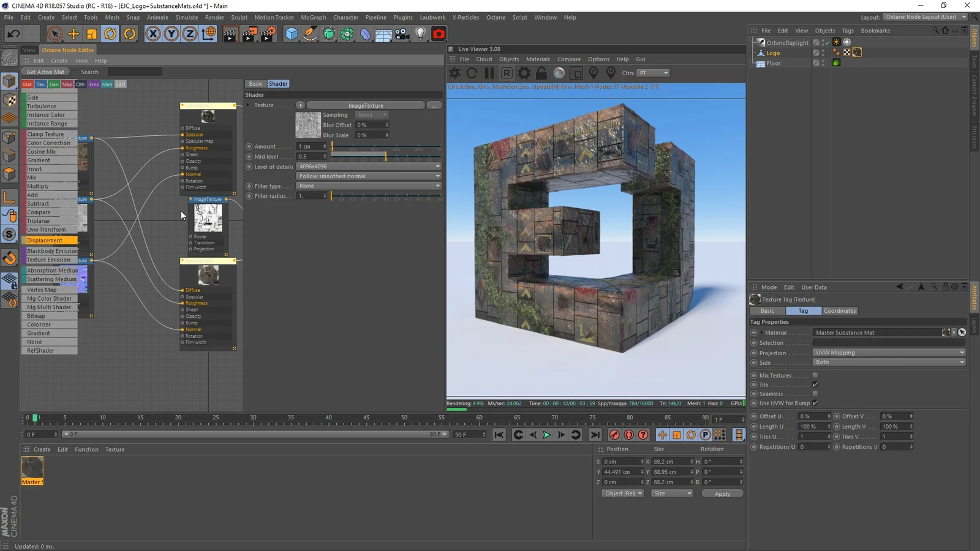Pause the Octane live viewer render
980x551 pixels.
[x=489, y=73]
